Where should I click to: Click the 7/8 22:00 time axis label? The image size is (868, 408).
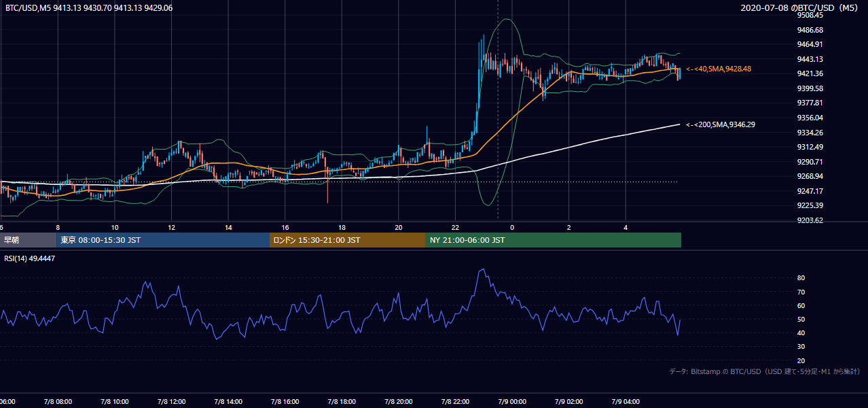click(456, 402)
